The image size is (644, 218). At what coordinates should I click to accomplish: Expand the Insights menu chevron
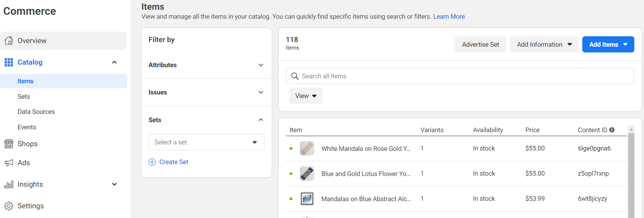point(114,184)
